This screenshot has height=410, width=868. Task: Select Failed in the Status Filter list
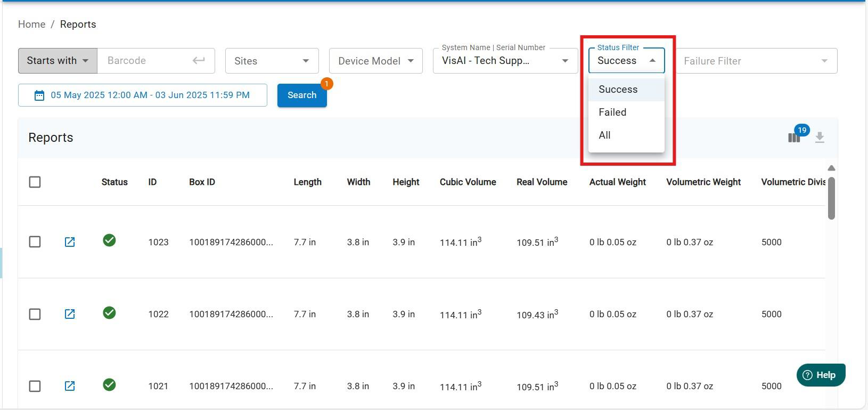[x=612, y=112]
